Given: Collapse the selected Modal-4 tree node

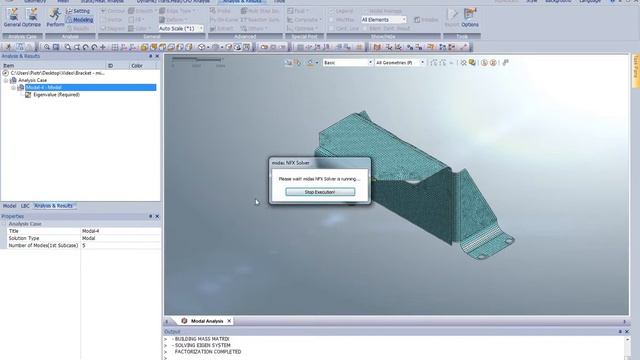Looking at the screenshot, I should point(13,88).
